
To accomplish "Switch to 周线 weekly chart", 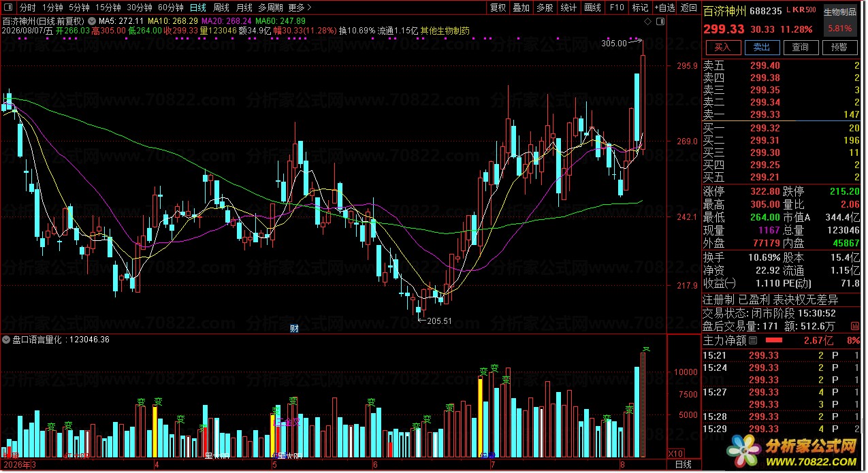I will (221, 7).
